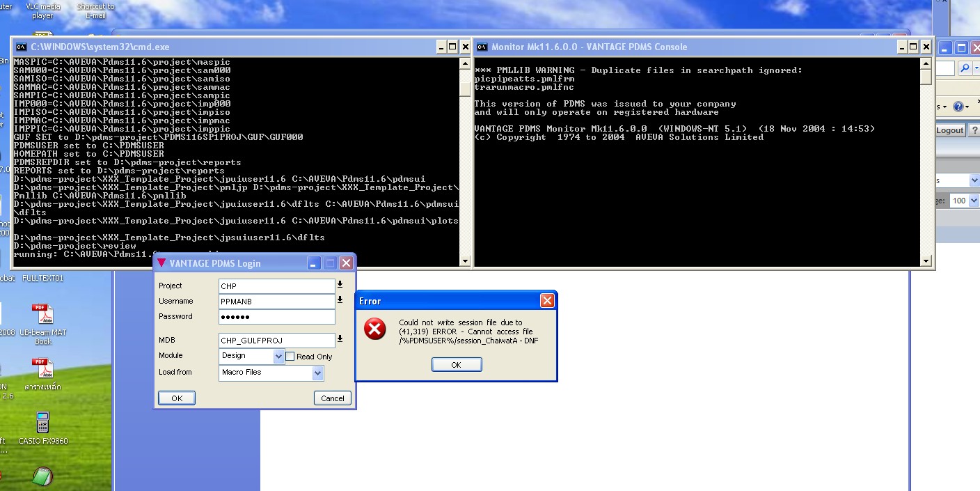This screenshot has height=491, width=980.
Task: Focus the Password field
Action: [x=276, y=316]
